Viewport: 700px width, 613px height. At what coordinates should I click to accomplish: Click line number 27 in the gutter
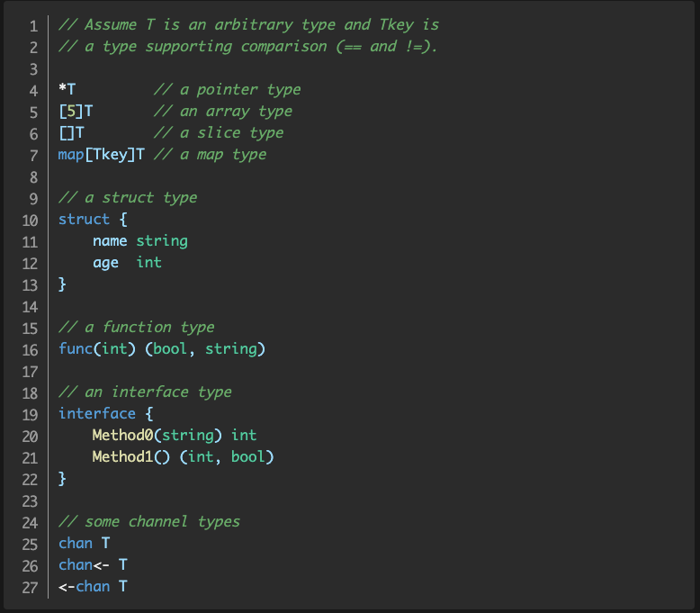coord(30,587)
